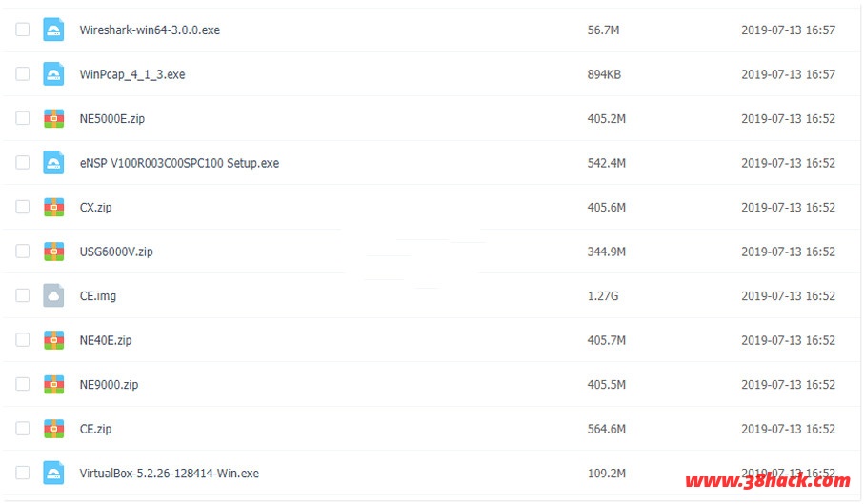Screen dimensions: 864x504
Task: Select the checkbox next to NE5000E.zip
Action: coord(23,118)
